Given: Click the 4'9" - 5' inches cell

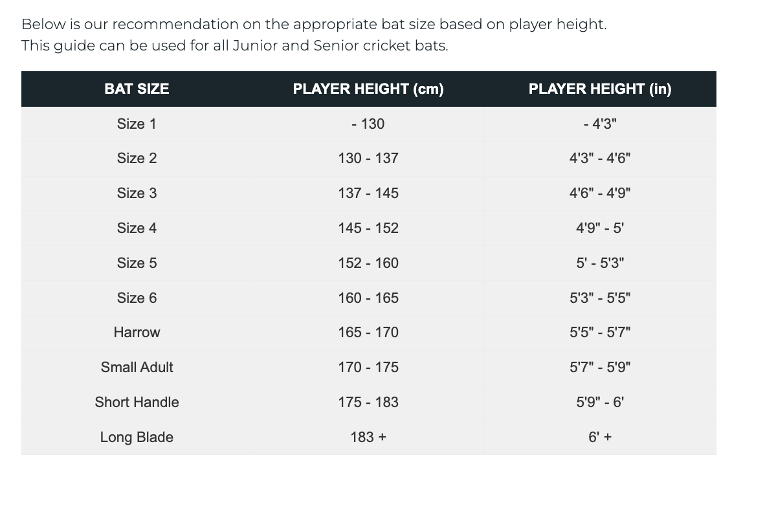Looking at the screenshot, I should 599,228.
